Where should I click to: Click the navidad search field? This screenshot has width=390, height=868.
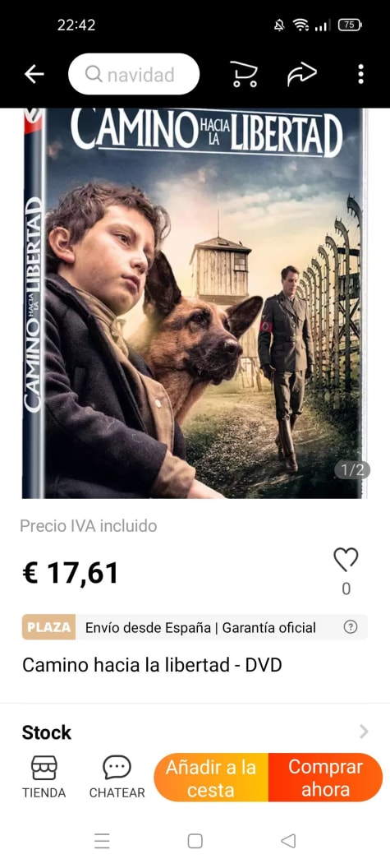coord(134,74)
